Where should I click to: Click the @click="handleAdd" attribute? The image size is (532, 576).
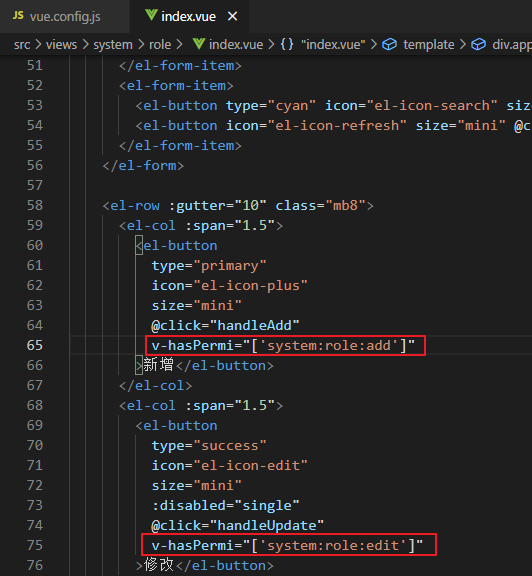tap(225, 325)
